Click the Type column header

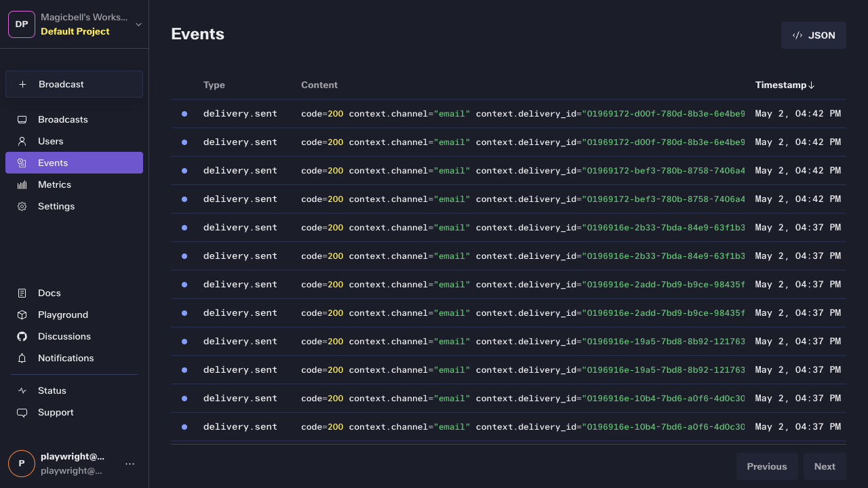(214, 85)
